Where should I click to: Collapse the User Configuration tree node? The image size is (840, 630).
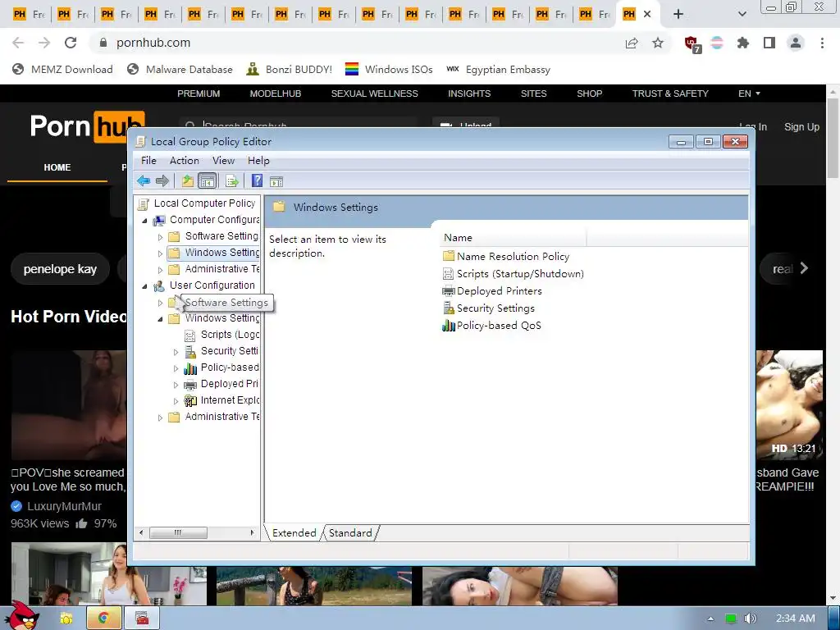point(144,286)
